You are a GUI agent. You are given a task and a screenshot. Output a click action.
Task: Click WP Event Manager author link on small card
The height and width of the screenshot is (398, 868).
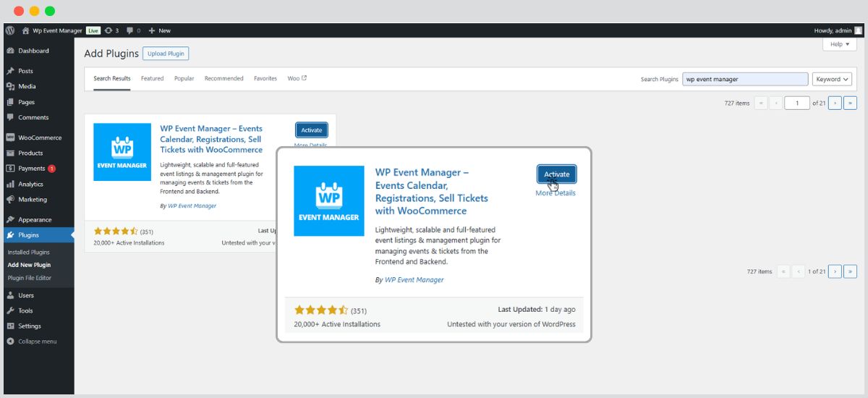tap(192, 206)
